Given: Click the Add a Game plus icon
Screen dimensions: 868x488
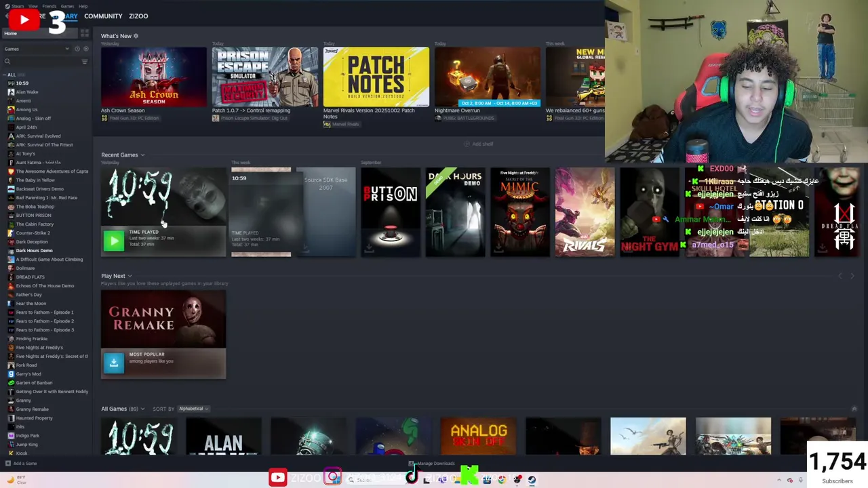Looking at the screenshot, I should 7,464.
